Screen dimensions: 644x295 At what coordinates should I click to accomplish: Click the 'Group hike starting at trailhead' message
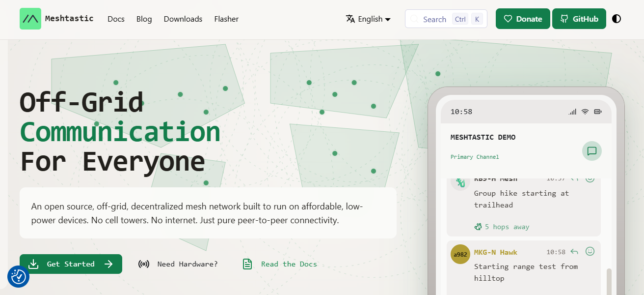point(521,199)
